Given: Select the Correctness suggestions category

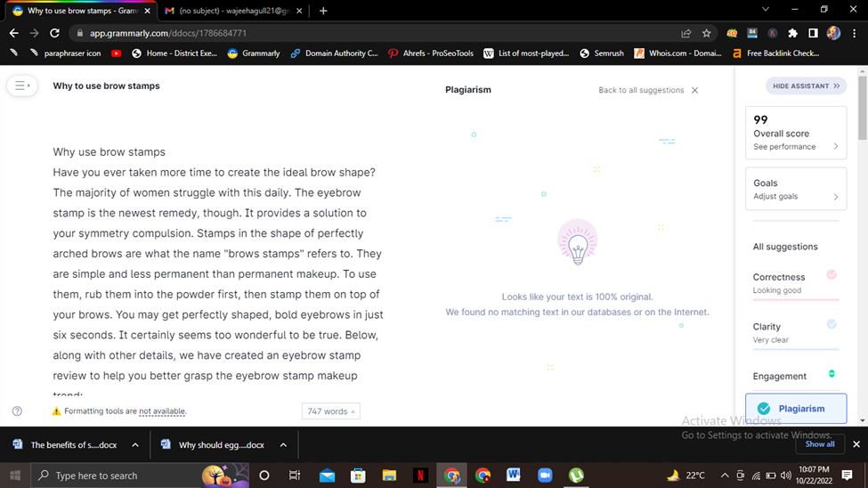Looking at the screenshot, I should [x=796, y=283].
